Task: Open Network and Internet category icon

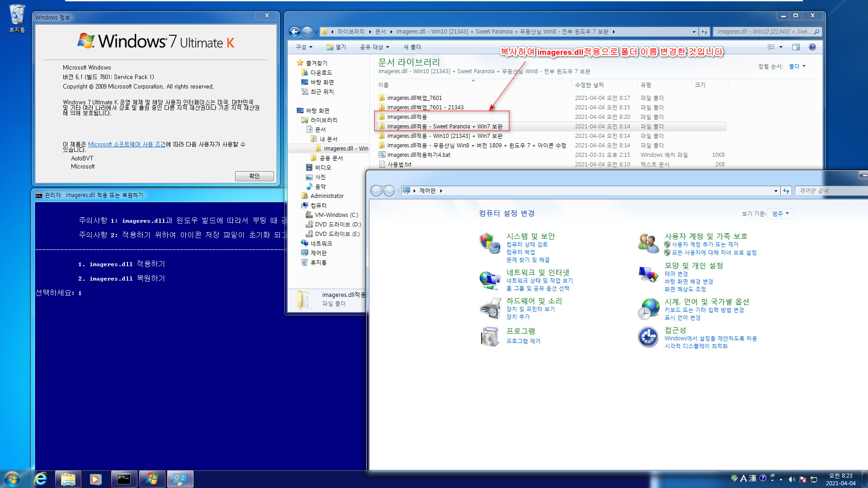Action: coord(490,280)
